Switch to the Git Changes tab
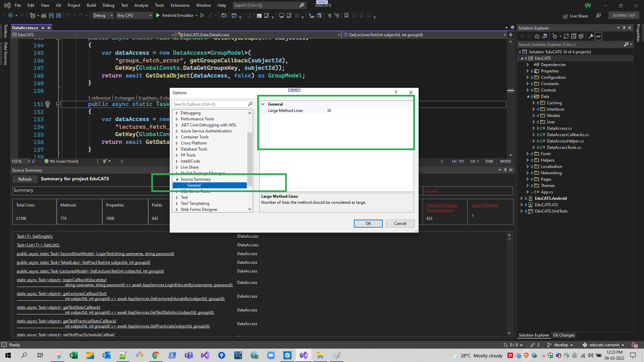Viewport: 644px width, 362px height. pyautogui.click(x=563, y=335)
